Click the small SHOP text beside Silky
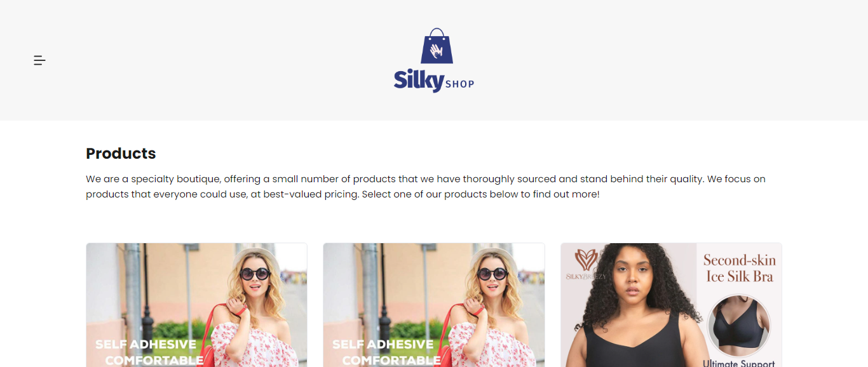 point(460,84)
